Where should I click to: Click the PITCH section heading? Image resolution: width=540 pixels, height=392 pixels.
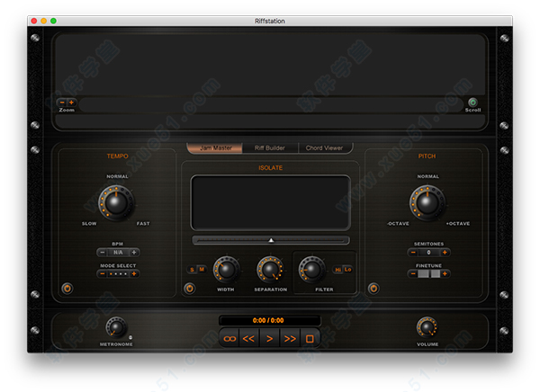[x=427, y=156]
